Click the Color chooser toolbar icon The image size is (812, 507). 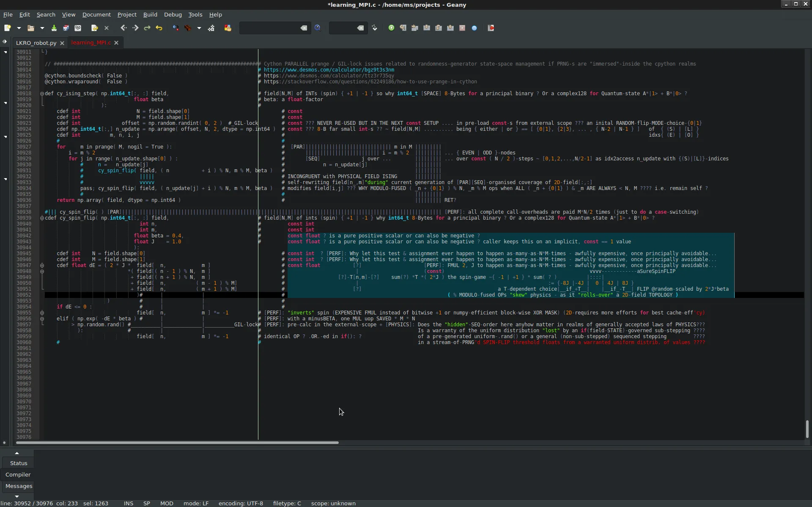pos(228,28)
